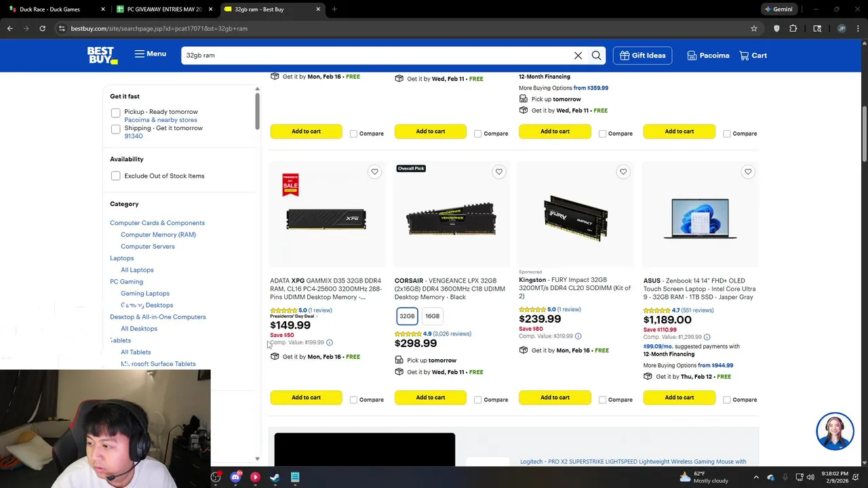Open All Laptops category link
Screen dimensions: 868x488
tap(137, 270)
